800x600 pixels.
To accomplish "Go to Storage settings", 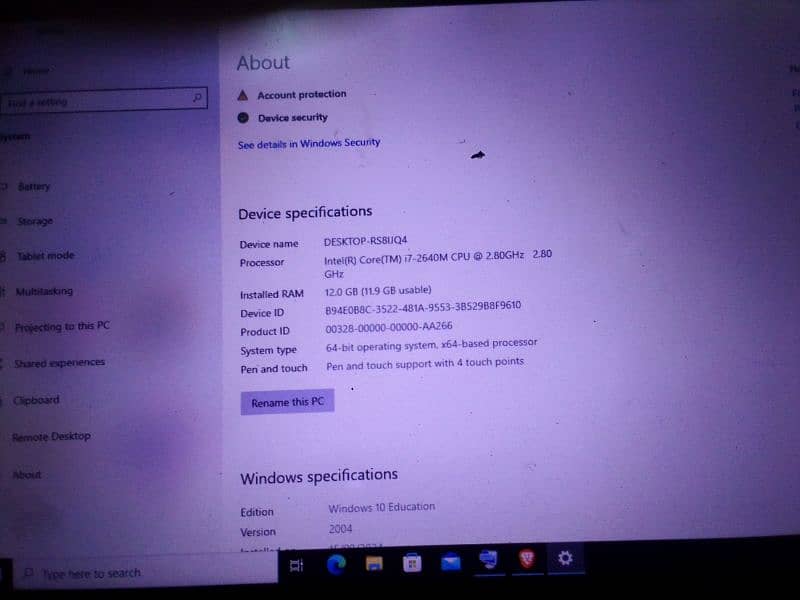I will pyautogui.click(x=34, y=221).
